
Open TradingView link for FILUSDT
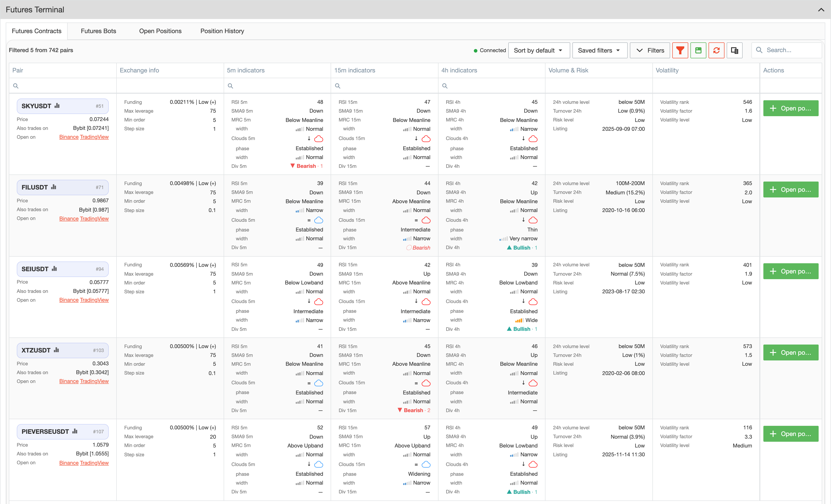[94, 218]
